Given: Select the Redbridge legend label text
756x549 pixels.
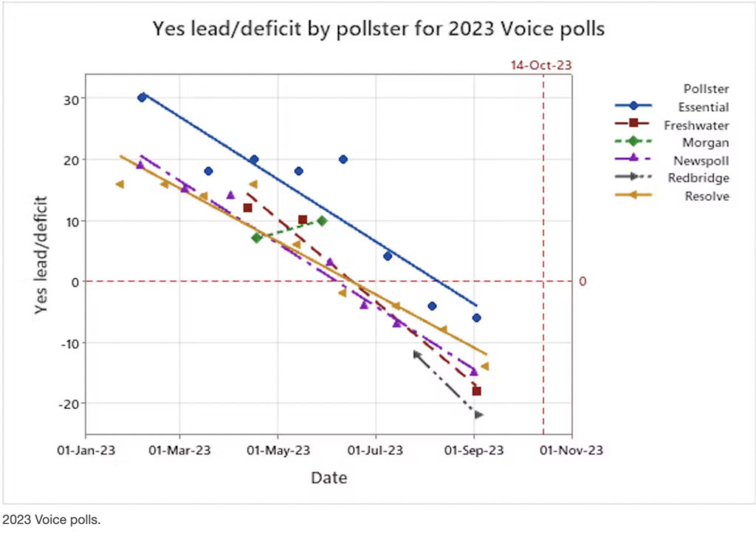Looking at the screenshot, I should coord(698,178).
